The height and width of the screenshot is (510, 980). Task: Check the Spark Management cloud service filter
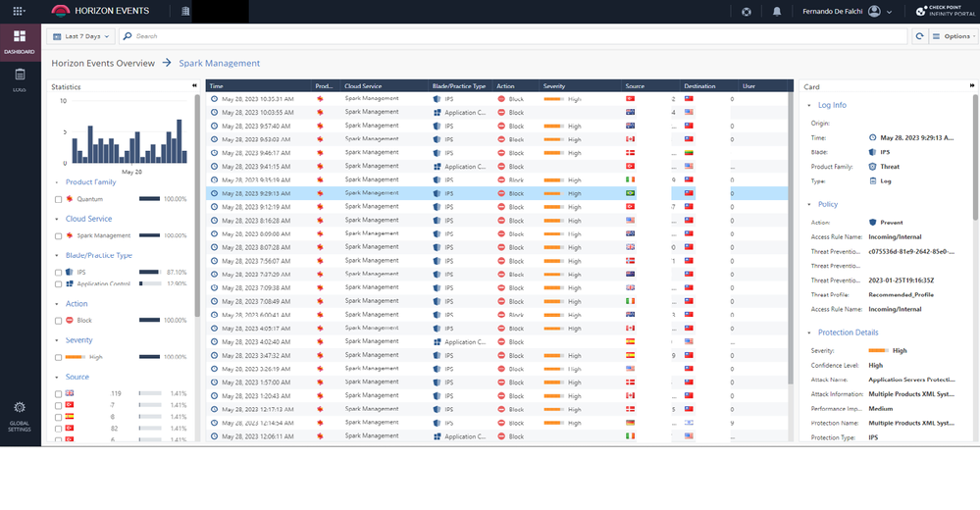tap(58, 236)
